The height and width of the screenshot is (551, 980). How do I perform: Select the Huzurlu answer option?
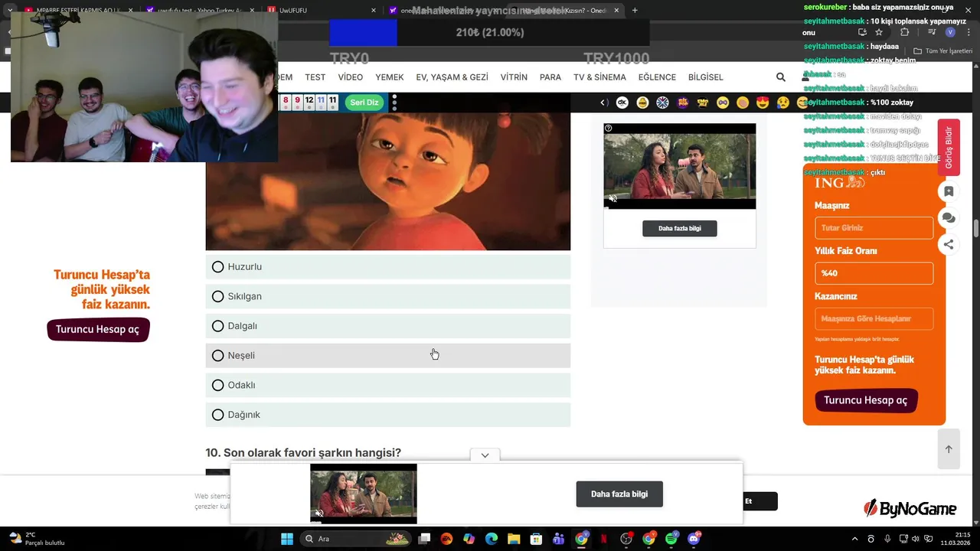pos(388,267)
